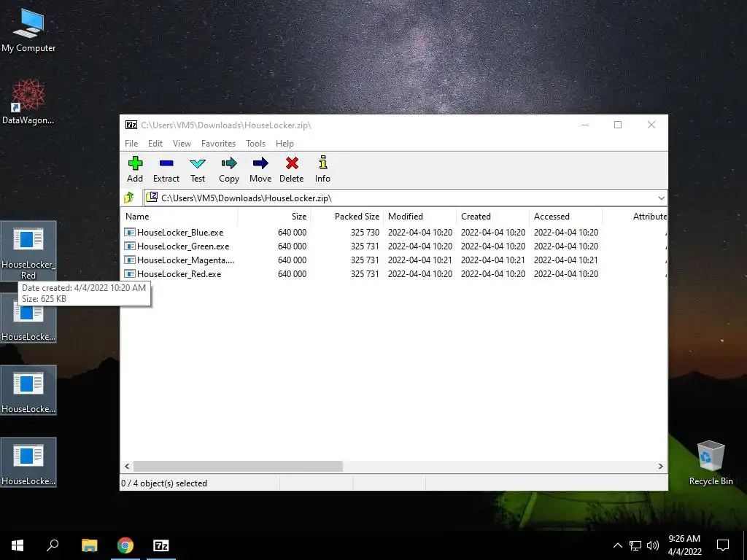Click status bar "0 / 4 object(s) selected"

164,483
